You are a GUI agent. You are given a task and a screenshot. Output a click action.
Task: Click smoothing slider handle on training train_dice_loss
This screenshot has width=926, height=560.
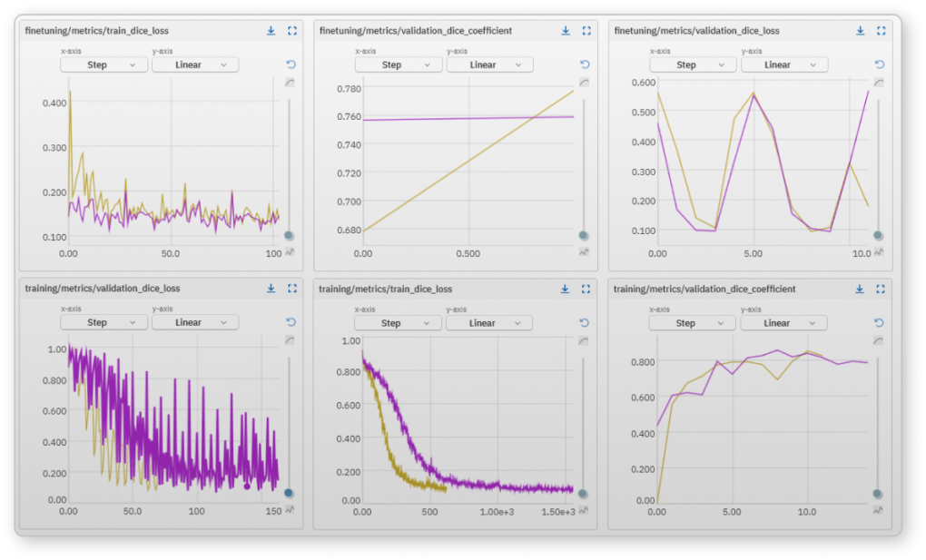point(583,493)
